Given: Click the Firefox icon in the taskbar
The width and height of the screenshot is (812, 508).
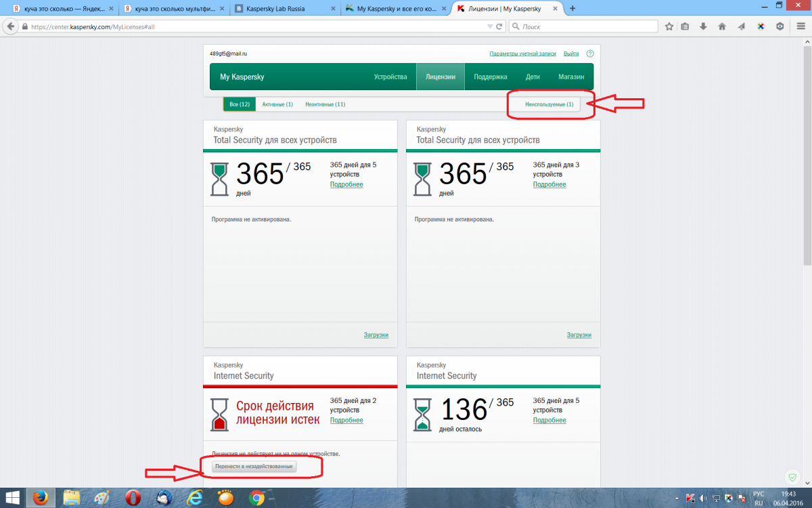Looking at the screenshot, I should coord(41,498).
